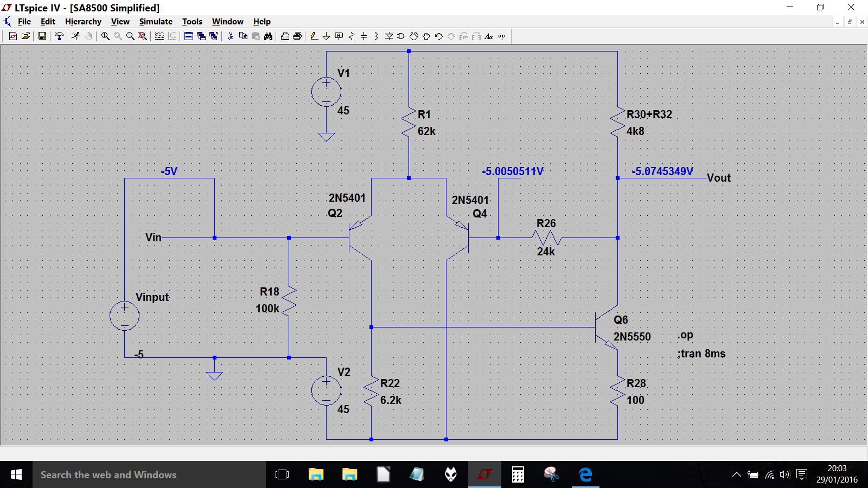Click the Print icon
This screenshot has height=488, width=868.
tap(297, 36)
